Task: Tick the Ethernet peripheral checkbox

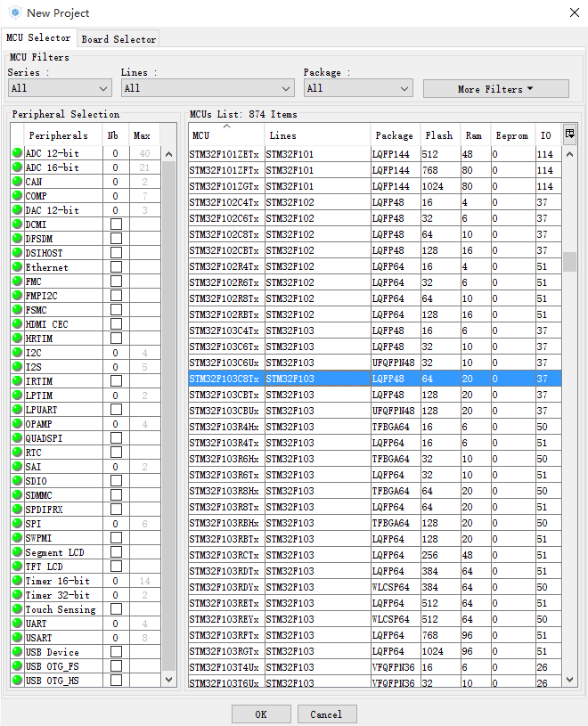Action: pos(116,266)
